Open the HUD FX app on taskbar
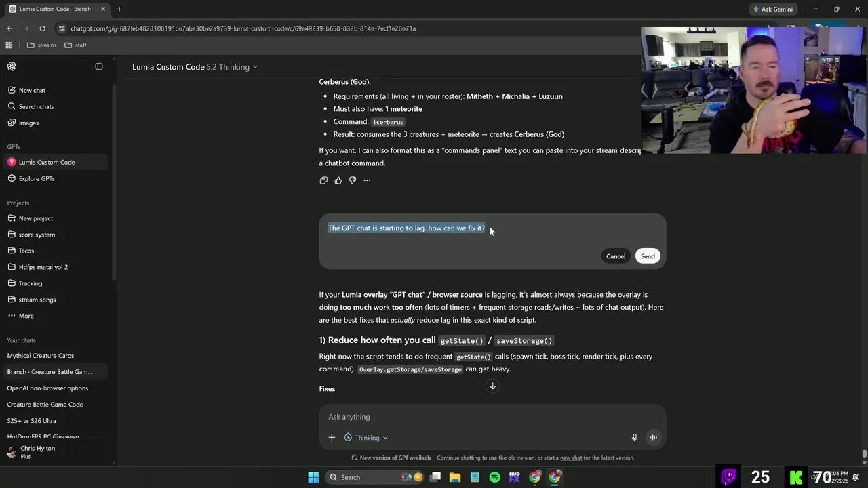 [x=515, y=477]
